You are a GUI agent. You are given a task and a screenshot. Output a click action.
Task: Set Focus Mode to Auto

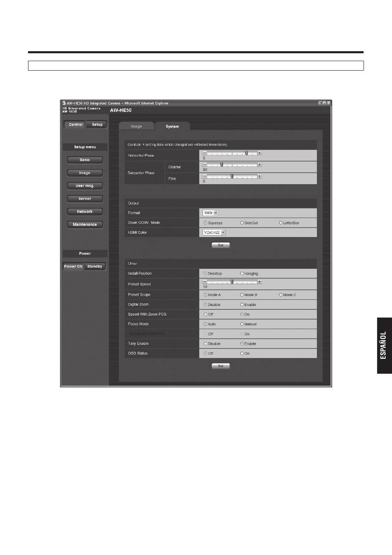tap(205, 324)
